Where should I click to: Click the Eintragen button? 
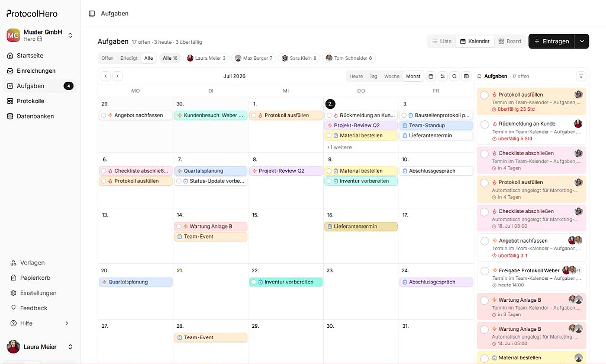click(x=552, y=41)
